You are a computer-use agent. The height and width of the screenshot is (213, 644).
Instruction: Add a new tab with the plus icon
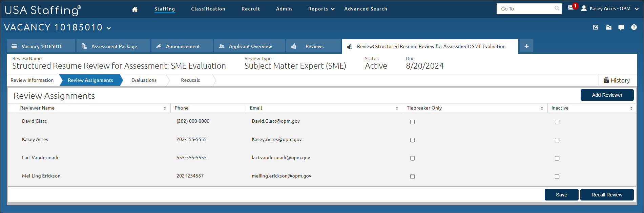point(526,46)
